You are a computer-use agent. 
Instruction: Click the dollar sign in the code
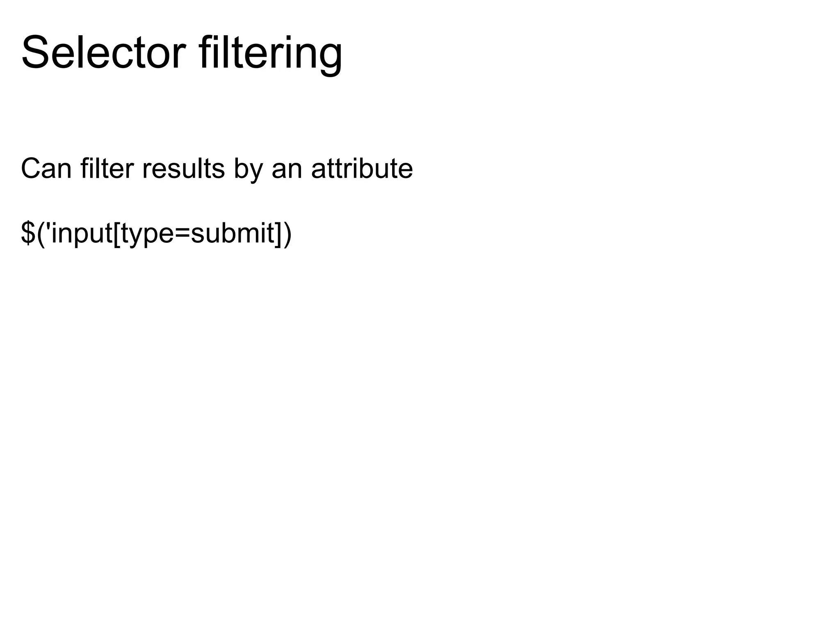coord(29,233)
